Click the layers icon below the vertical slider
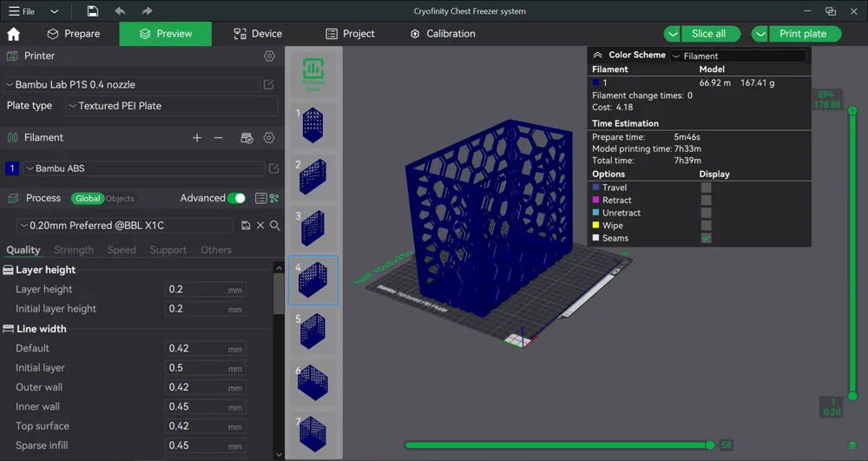Screen dimensions: 868x461 point(852,445)
